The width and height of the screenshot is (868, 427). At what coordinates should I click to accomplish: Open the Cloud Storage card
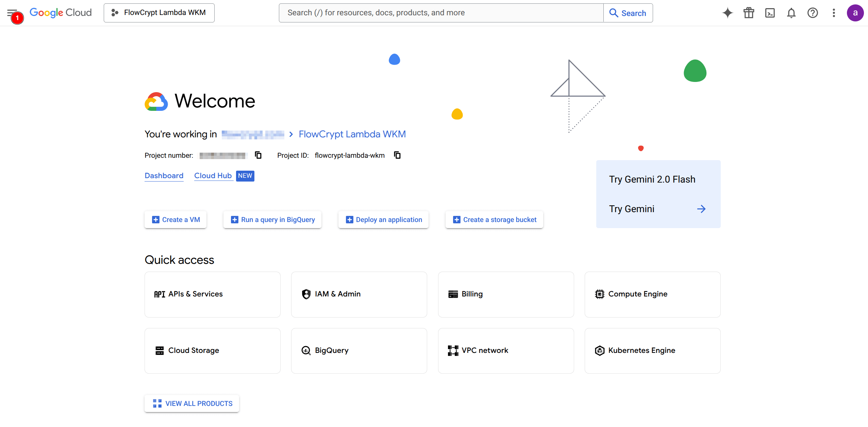[213, 351]
